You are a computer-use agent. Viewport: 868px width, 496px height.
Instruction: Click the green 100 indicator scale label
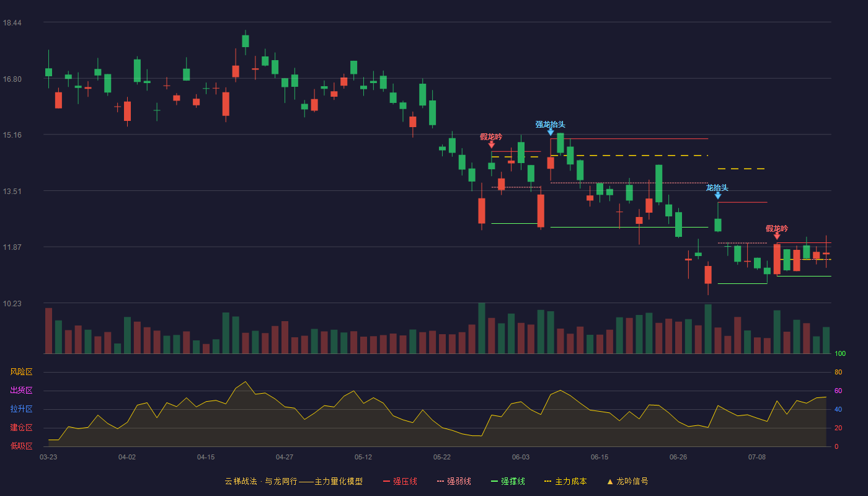[x=840, y=354]
